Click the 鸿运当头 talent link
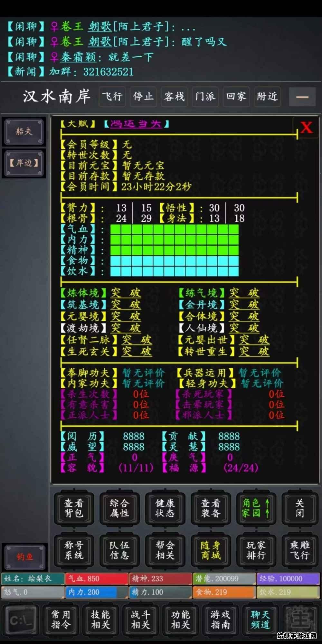322x644 pixels. (136, 124)
